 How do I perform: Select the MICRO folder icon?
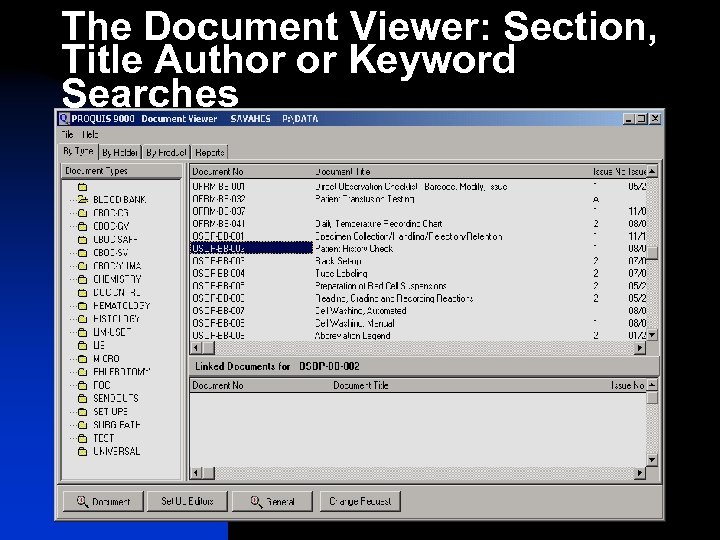point(82,359)
